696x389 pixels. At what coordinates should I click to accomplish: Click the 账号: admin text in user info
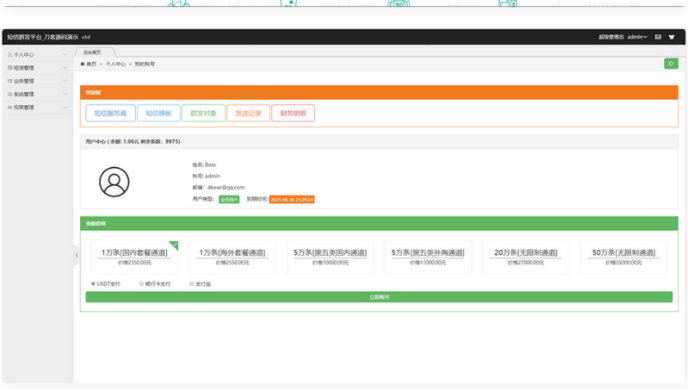[x=206, y=176]
